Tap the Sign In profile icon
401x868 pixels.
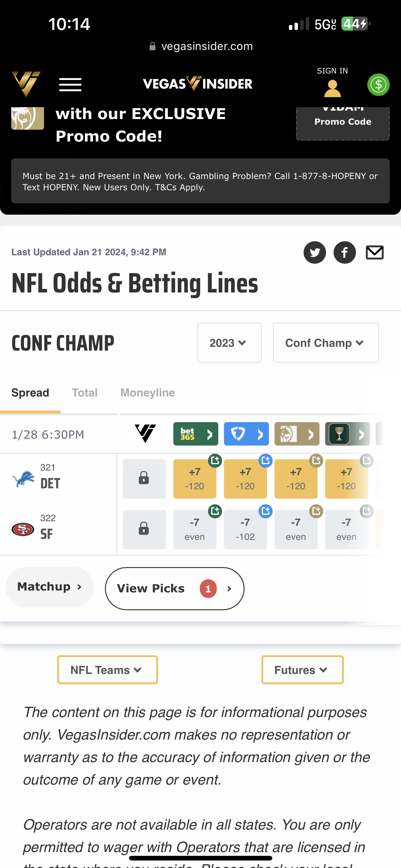click(332, 88)
